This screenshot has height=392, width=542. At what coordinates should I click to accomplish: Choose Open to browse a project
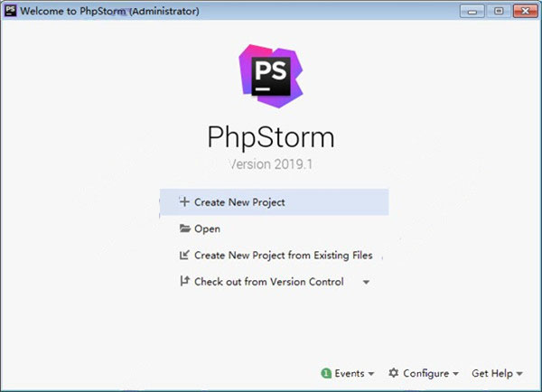tap(207, 229)
